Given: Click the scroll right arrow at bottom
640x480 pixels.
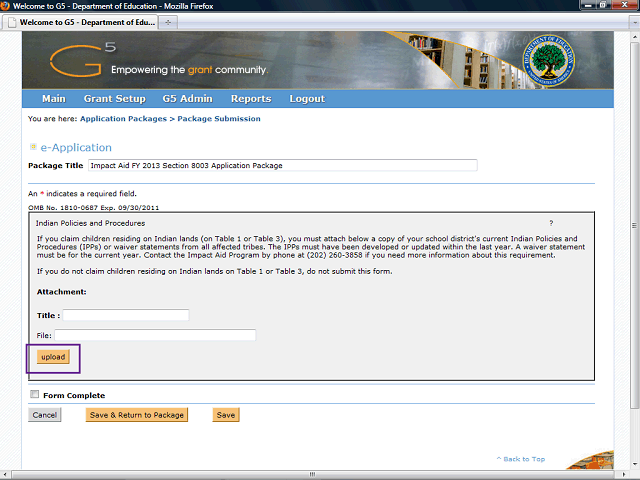Looking at the screenshot, I should (623, 474).
